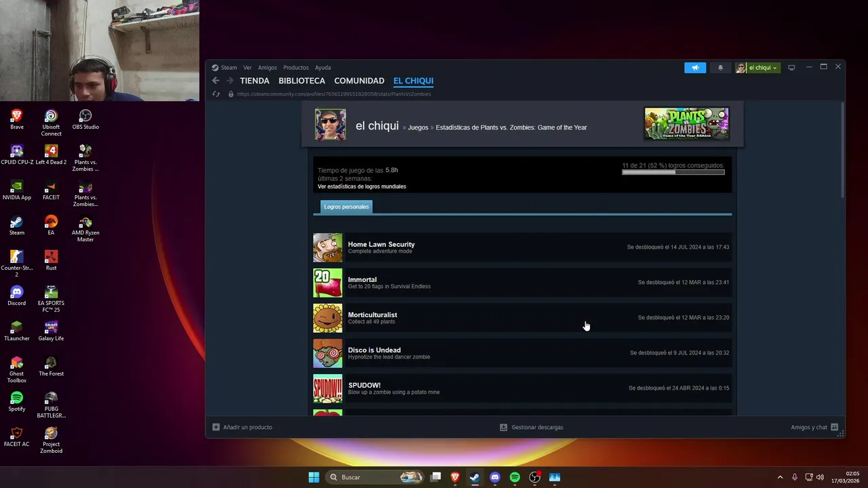The width and height of the screenshot is (868, 488).
Task: Click the achievements progress bar
Action: click(x=673, y=172)
